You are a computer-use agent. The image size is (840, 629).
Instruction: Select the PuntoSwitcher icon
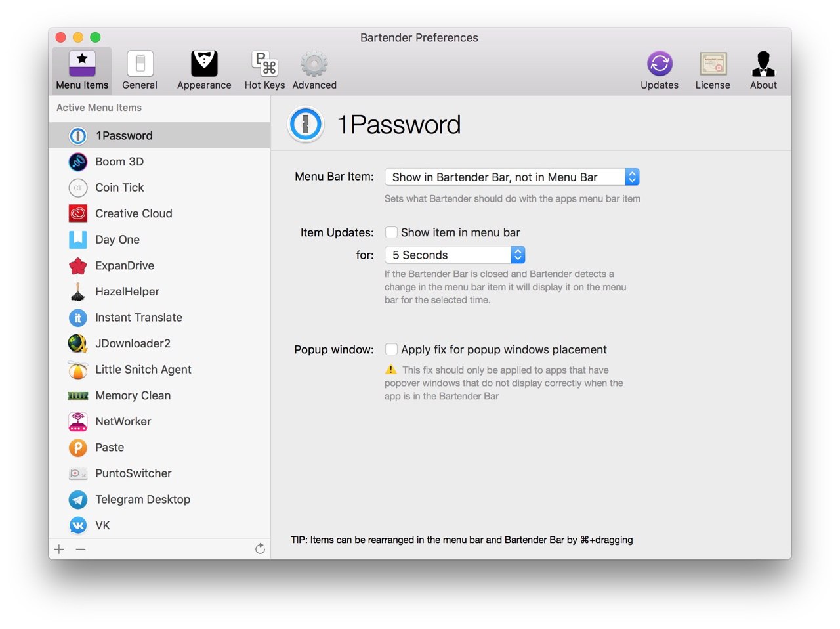click(x=78, y=473)
